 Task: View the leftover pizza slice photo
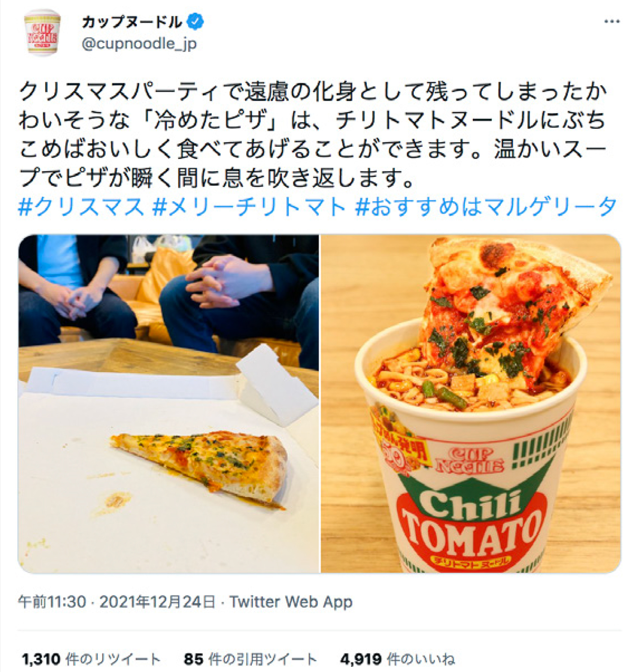pyautogui.click(x=169, y=403)
